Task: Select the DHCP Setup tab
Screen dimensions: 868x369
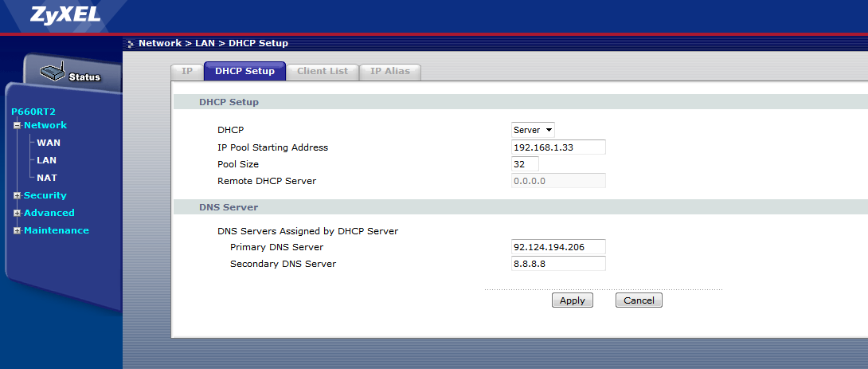Action: pos(244,71)
